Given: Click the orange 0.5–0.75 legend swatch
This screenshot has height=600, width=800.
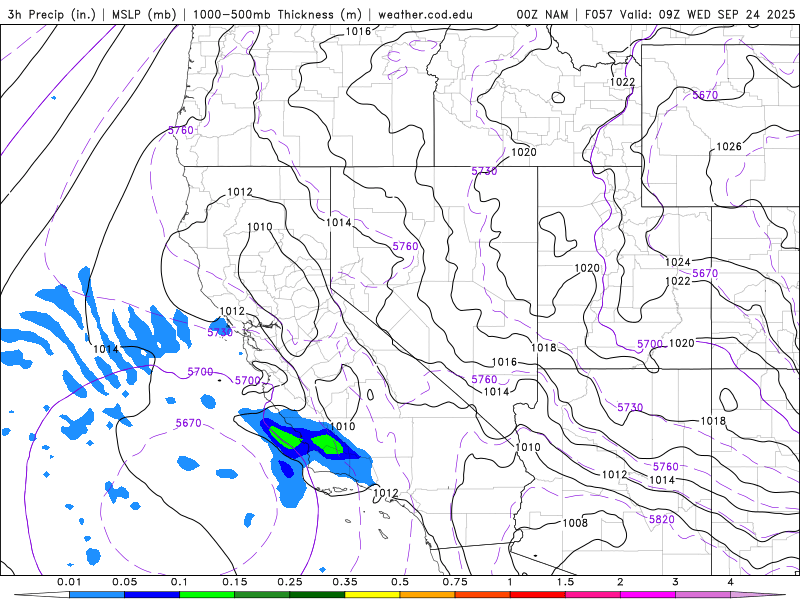Looking at the screenshot, I should [428, 595].
